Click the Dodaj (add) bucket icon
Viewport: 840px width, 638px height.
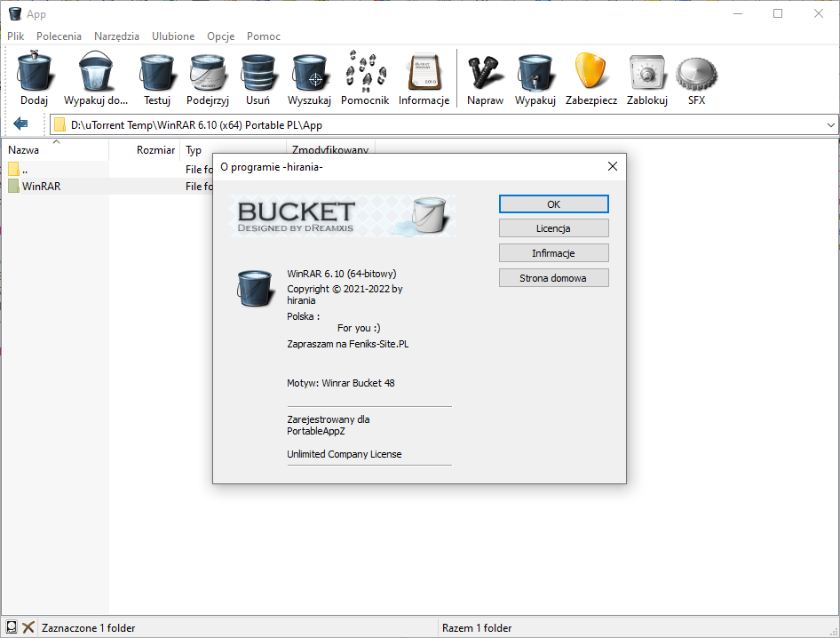pos(35,71)
